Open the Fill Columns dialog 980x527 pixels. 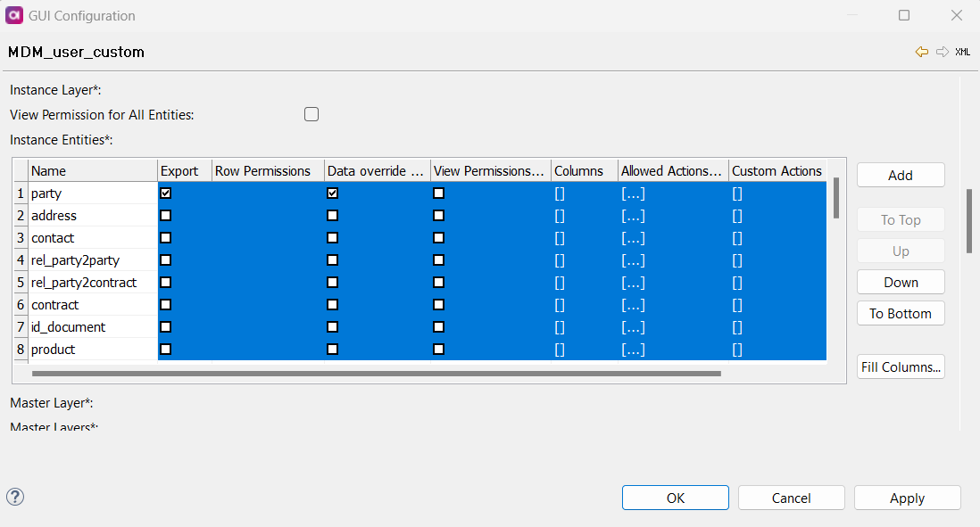(900, 366)
